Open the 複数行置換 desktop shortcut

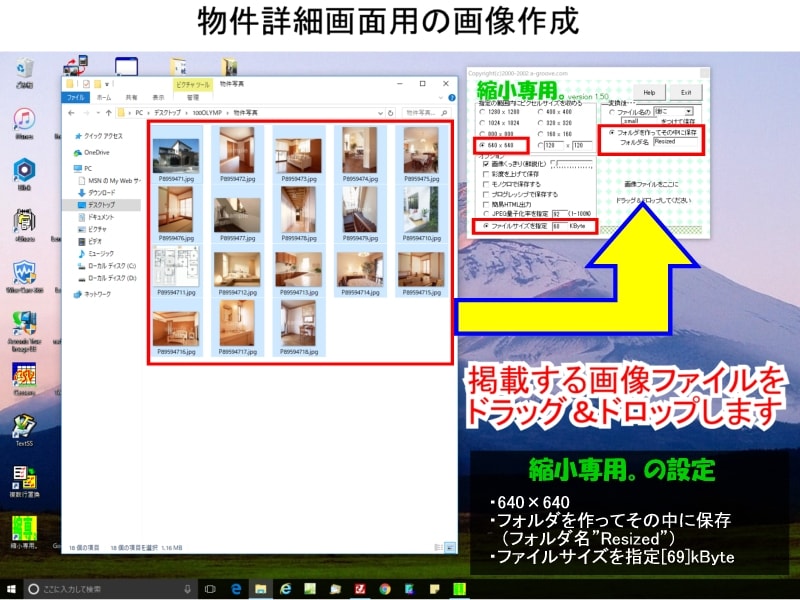pos(24,481)
